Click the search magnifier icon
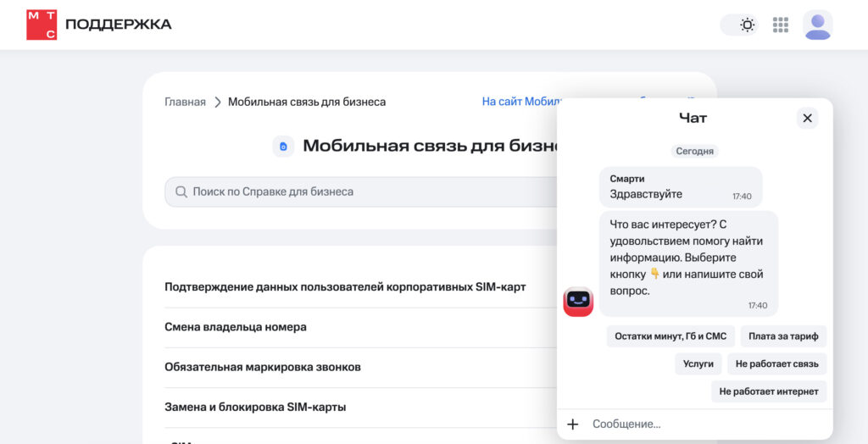 (x=181, y=191)
